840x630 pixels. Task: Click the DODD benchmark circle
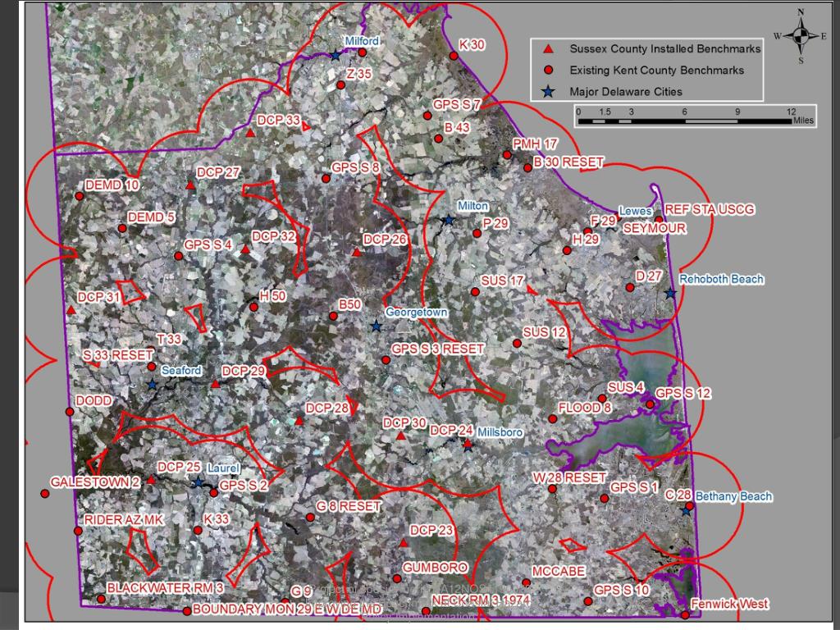pos(70,412)
